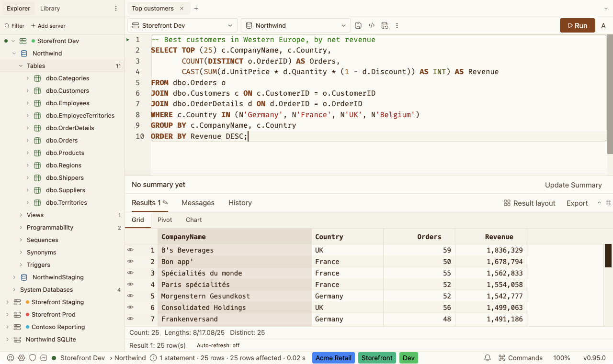Expand the Storefront Staging server
The width and height of the screenshot is (613, 364).
[x=7, y=302]
